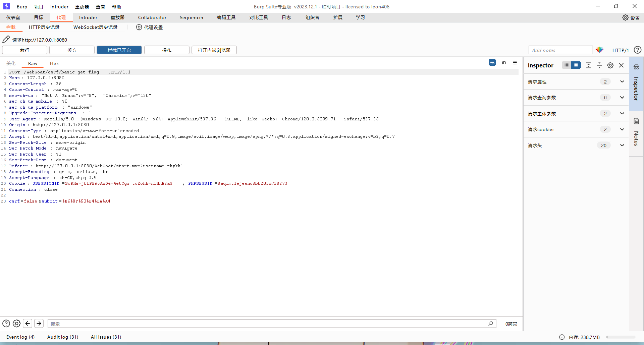Viewport: 644px width, 345px height.
Task: Open the Notes sidebar document icon
Action: [x=636, y=121]
